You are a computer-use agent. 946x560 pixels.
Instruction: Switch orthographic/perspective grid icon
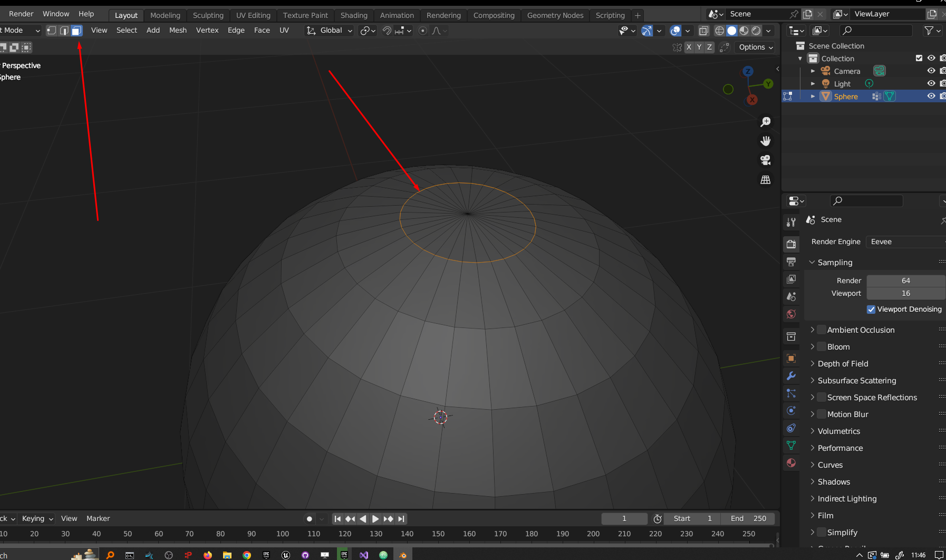(x=766, y=179)
